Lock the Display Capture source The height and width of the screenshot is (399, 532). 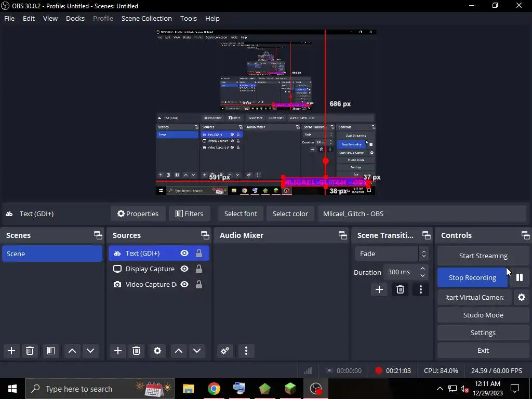point(199,269)
